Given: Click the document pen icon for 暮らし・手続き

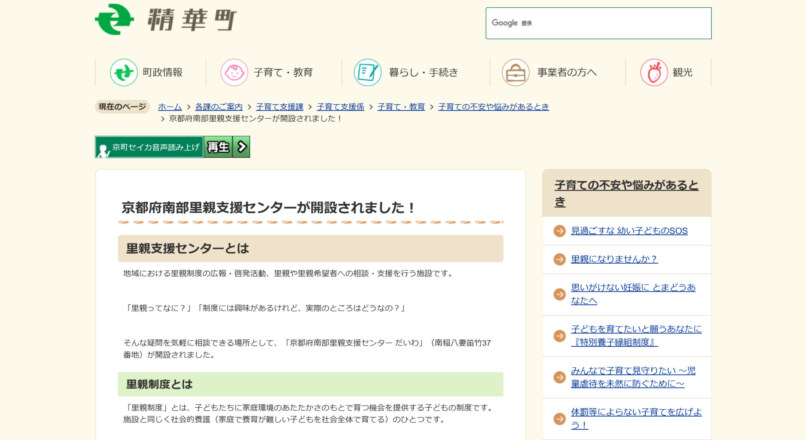Looking at the screenshot, I should coord(368,72).
